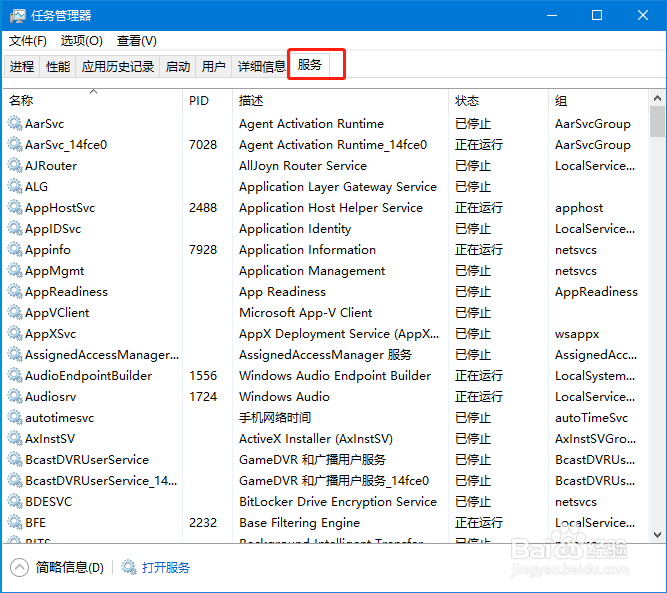Click the gear icon next to autotimesvc
The height and width of the screenshot is (593, 667).
pos(15,417)
